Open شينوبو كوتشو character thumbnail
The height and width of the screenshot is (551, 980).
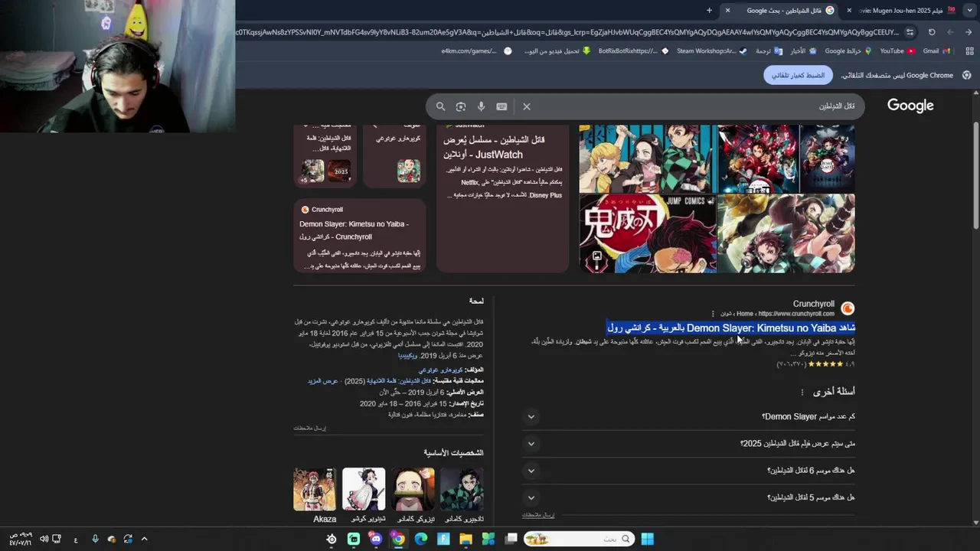tap(364, 490)
